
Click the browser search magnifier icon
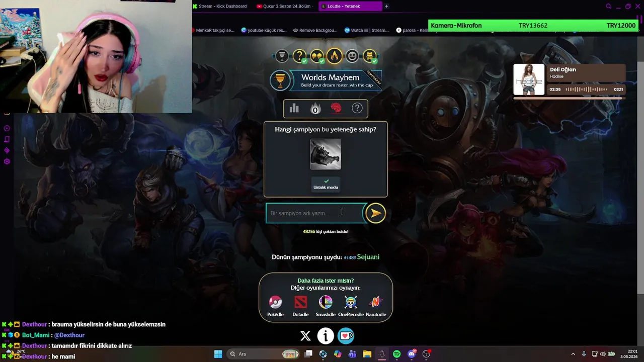click(x=608, y=7)
